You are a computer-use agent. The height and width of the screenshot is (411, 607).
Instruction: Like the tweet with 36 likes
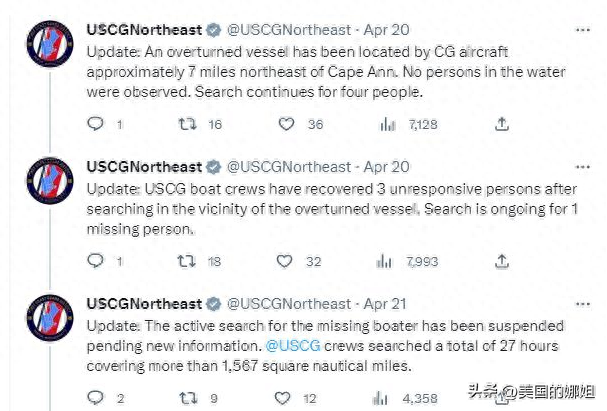pos(286,124)
